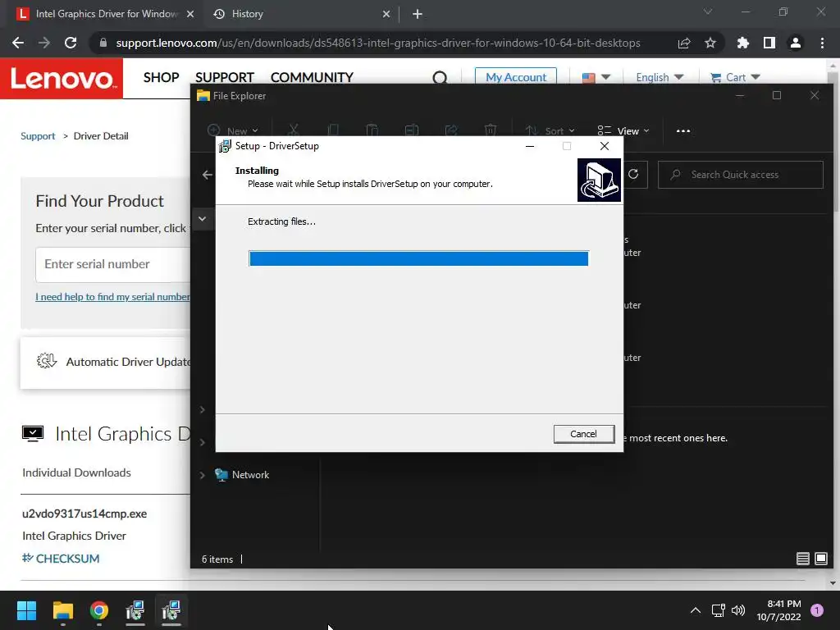
Task: Switch File Explorer to large thumbnails view
Action: click(820, 559)
